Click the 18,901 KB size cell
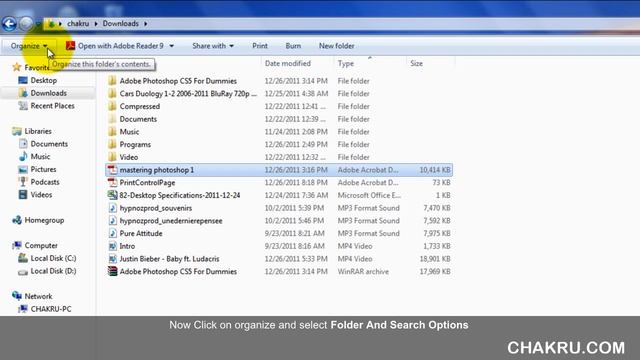The image size is (640, 360). coord(435,258)
